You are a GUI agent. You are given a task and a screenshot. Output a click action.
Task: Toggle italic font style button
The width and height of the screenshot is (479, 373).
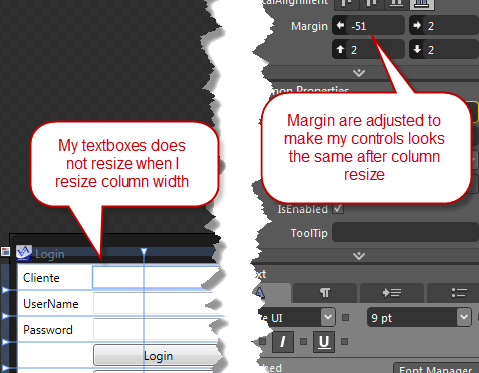[x=283, y=342]
